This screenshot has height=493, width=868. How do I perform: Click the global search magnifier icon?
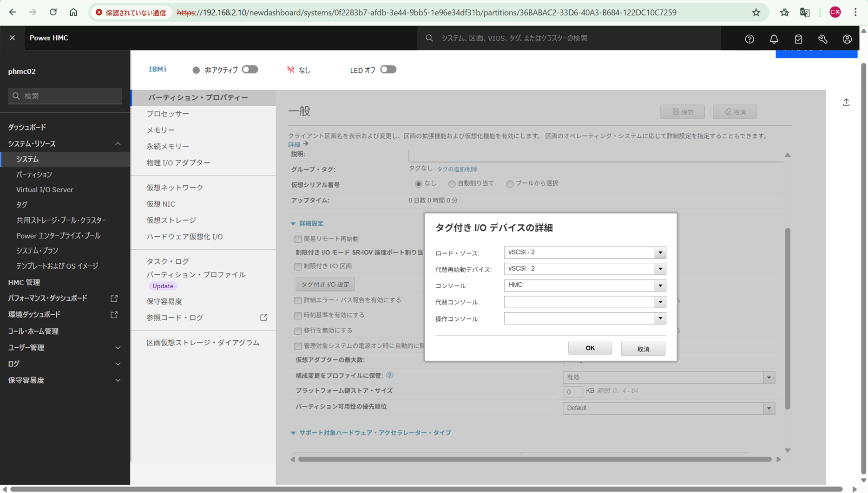tap(429, 38)
